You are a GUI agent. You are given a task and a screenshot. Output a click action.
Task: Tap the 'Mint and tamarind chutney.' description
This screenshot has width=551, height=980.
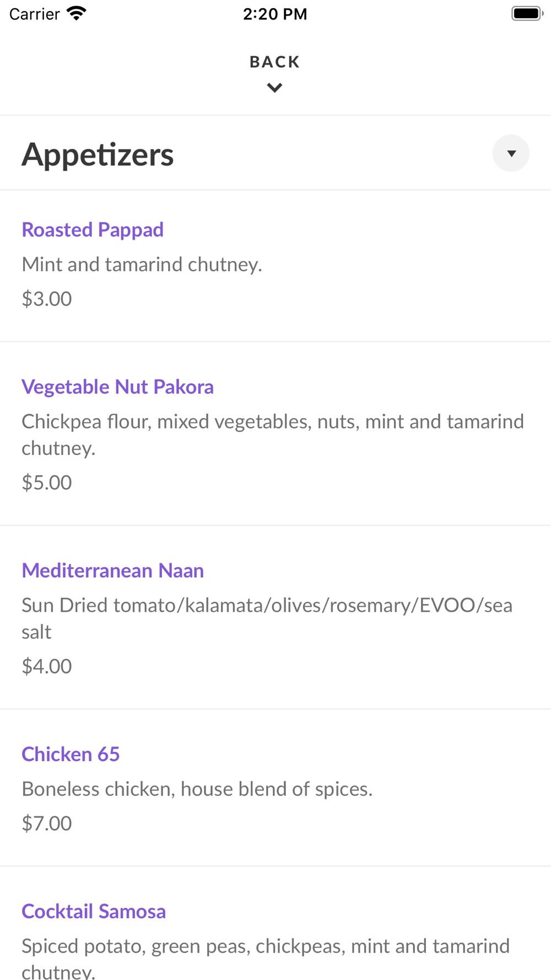click(x=142, y=265)
